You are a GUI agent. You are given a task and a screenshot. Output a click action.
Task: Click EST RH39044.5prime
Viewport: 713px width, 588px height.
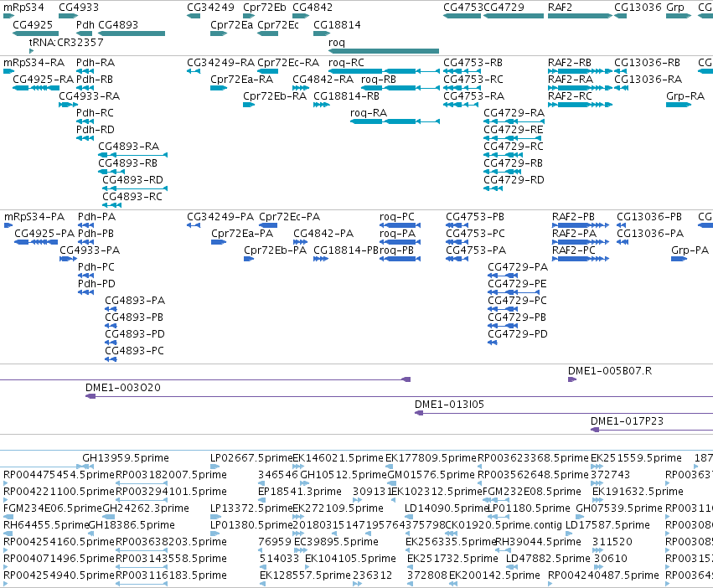(538, 542)
